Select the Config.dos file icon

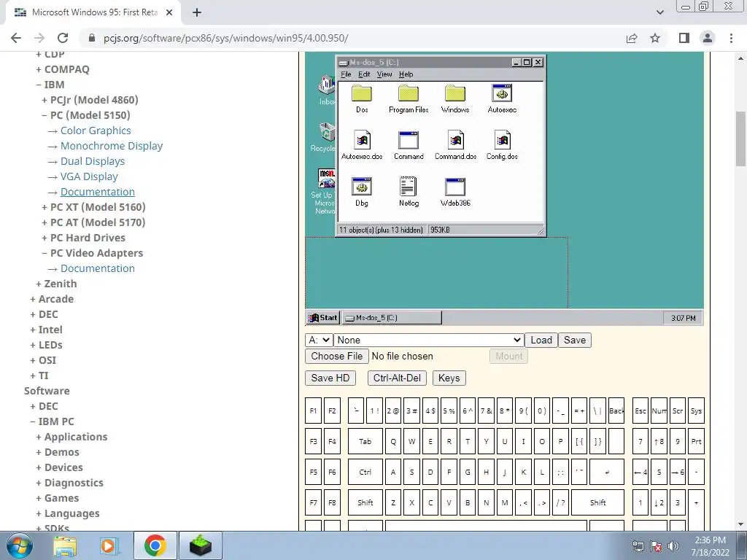(502, 140)
